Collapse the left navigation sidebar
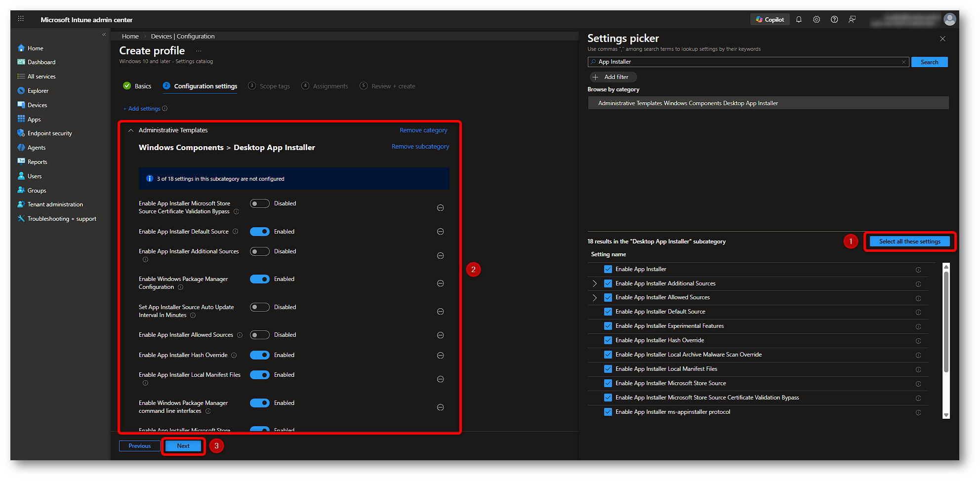Screen dimensions: 980x481 [104, 35]
